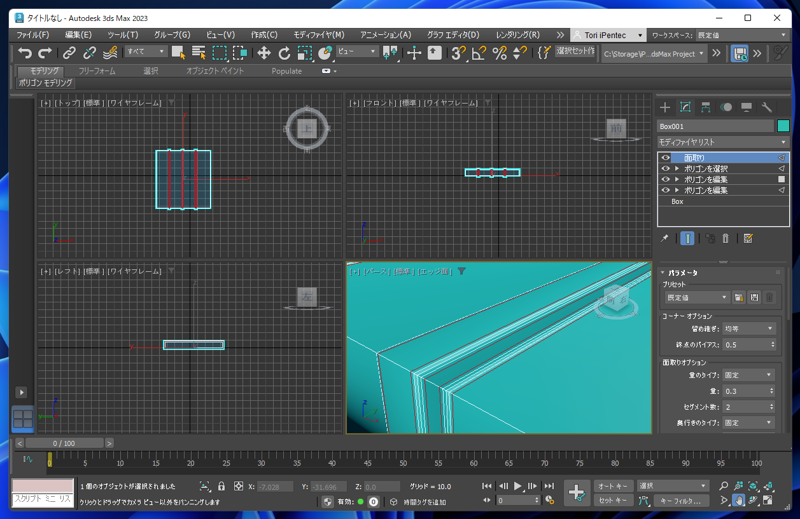The height and width of the screenshot is (519, 800).
Task: Open the selection filter すべて dropdown
Action: (x=145, y=52)
